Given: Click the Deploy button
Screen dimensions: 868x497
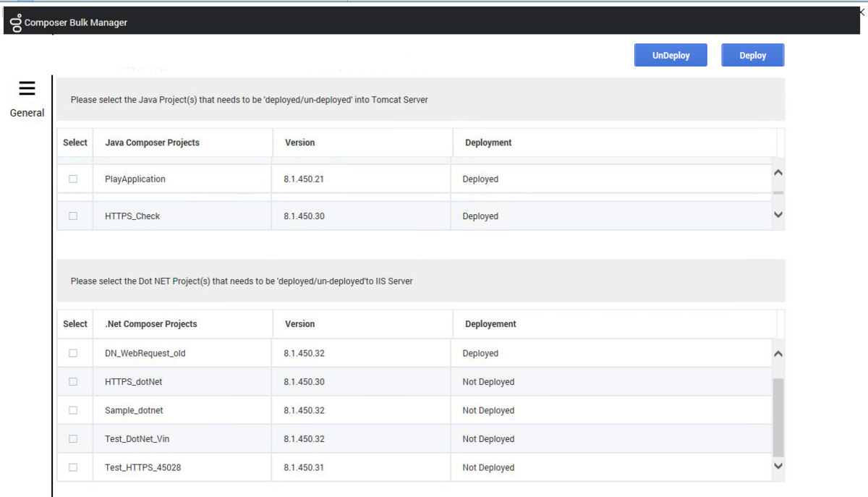Looking at the screenshot, I should tap(752, 55).
